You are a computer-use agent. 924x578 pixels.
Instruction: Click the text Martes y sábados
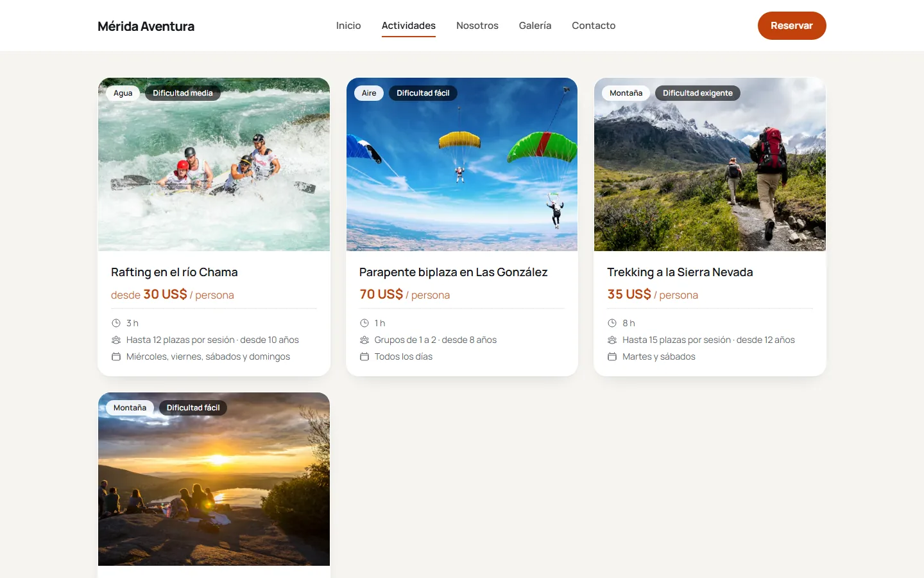(659, 356)
